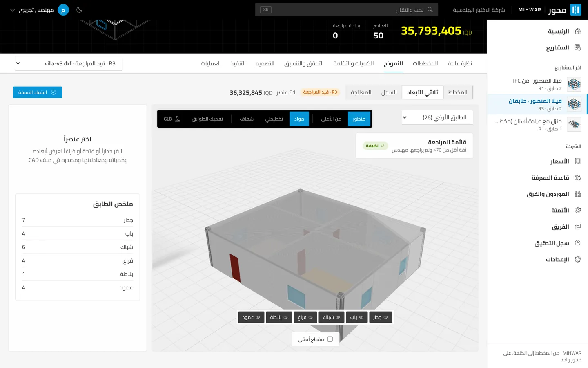The image size is (588, 368).
Task: Hide جدار elements with its eye toggle
Action: point(381,317)
